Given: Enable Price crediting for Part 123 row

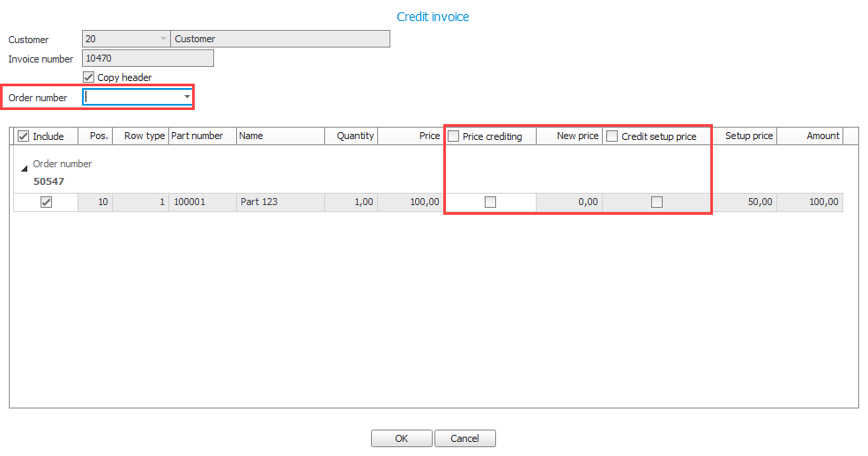Looking at the screenshot, I should pos(490,202).
